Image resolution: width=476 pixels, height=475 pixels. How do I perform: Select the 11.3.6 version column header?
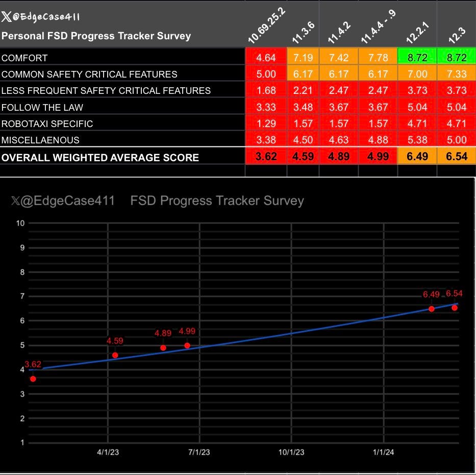pos(303,33)
